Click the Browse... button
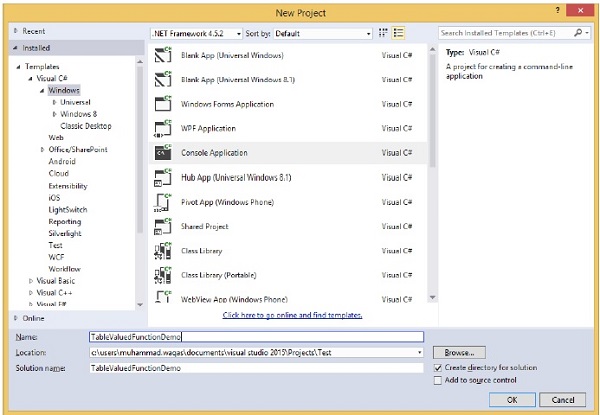This screenshot has height=415, width=600. coord(458,353)
